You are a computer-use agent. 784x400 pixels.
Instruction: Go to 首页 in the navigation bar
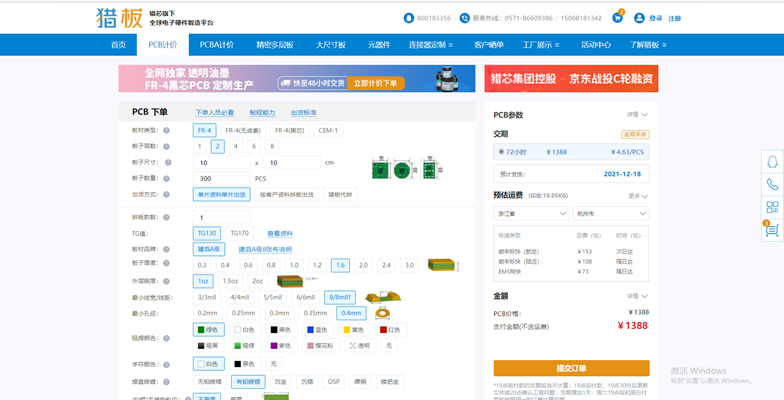(x=118, y=45)
